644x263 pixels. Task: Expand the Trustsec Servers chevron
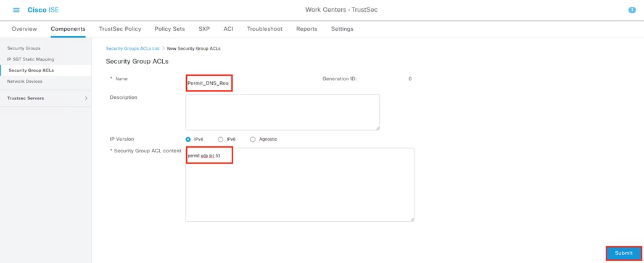[x=86, y=98]
